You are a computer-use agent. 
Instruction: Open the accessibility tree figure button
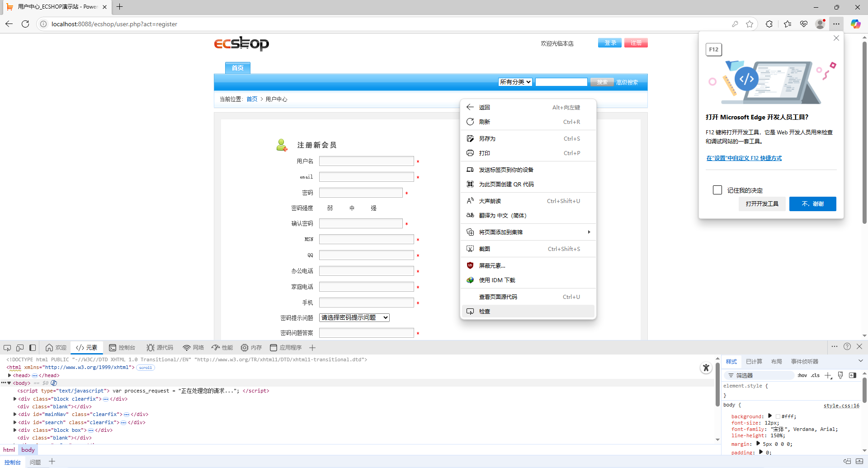click(x=706, y=368)
